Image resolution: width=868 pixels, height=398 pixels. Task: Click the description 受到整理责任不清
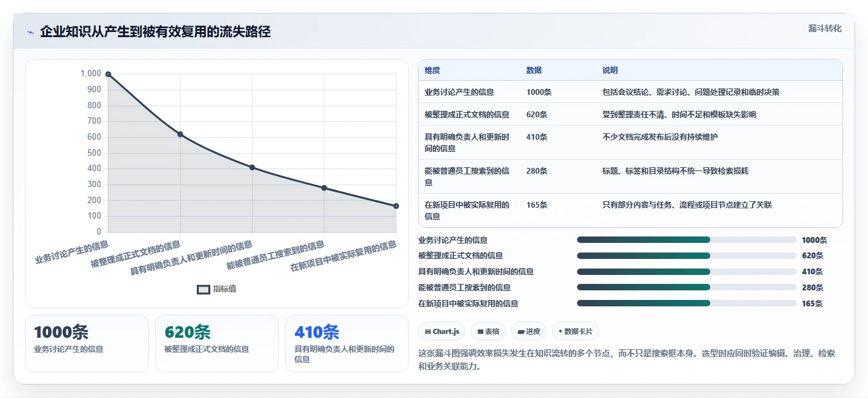click(679, 115)
